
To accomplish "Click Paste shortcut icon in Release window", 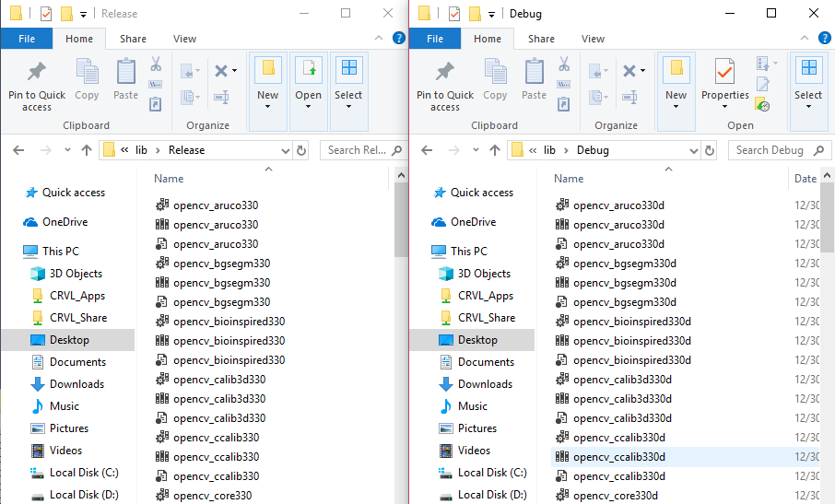I will coord(156,104).
